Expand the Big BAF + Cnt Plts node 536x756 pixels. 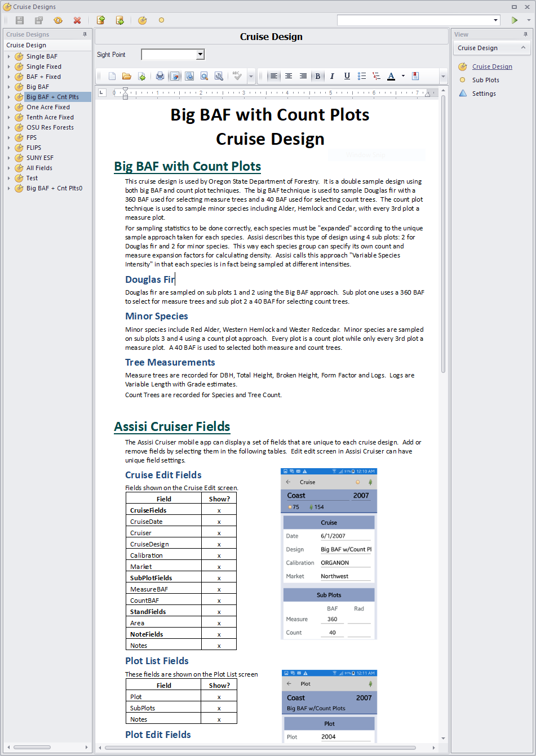pyautogui.click(x=9, y=97)
